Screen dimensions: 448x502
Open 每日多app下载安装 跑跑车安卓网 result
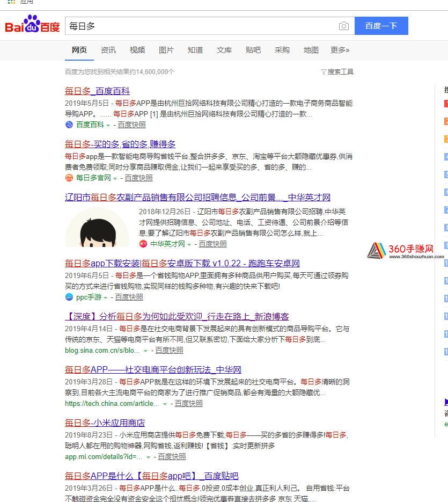(182, 264)
